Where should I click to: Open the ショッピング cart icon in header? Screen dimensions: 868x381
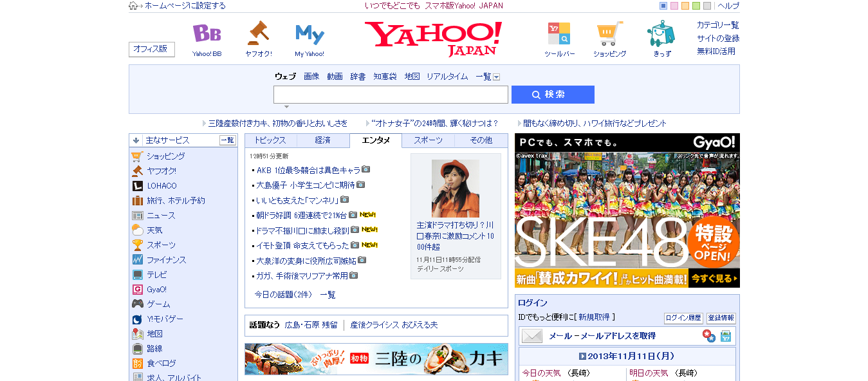[x=609, y=33]
